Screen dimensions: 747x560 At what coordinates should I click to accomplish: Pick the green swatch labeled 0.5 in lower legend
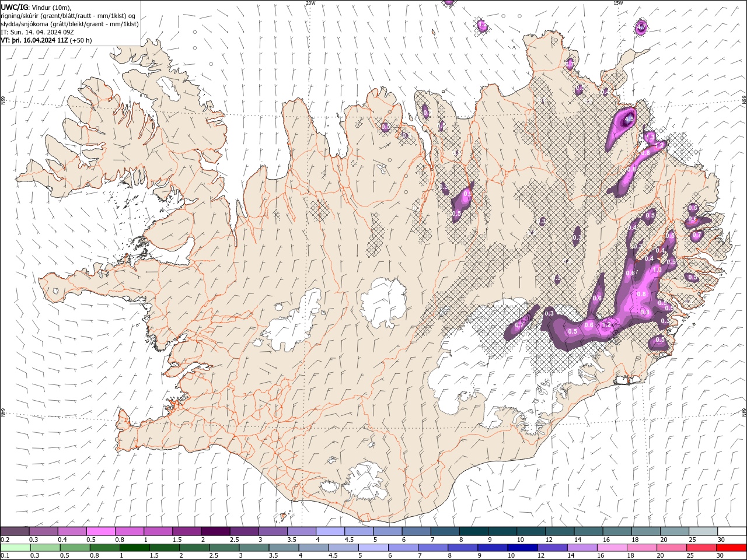tap(75, 547)
